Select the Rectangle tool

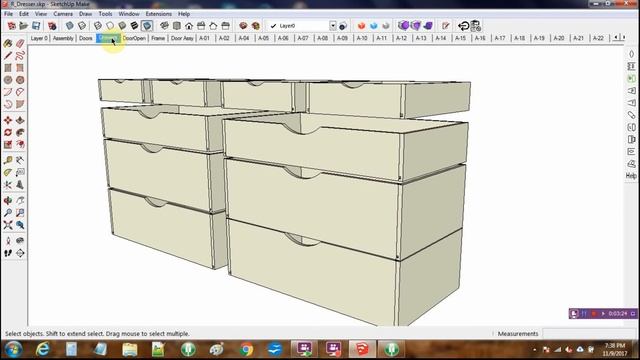(x=8, y=68)
